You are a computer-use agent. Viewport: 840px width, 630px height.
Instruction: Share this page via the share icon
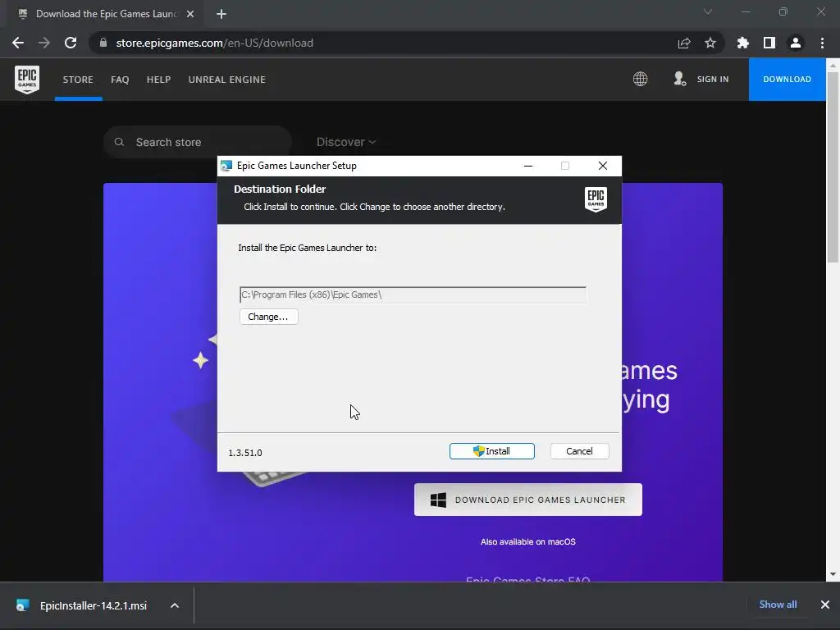tap(683, 43)
